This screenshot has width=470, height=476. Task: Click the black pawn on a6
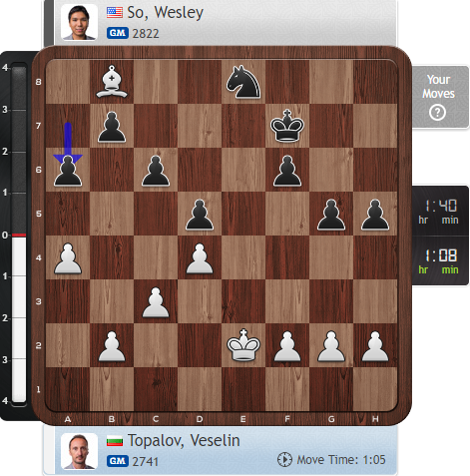pyautogui.click(x=68, y=171)
